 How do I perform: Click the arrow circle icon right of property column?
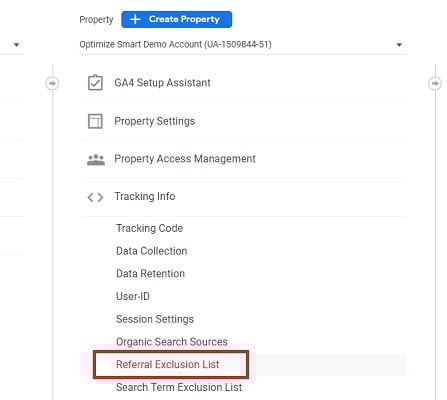(x=435, y=83)
